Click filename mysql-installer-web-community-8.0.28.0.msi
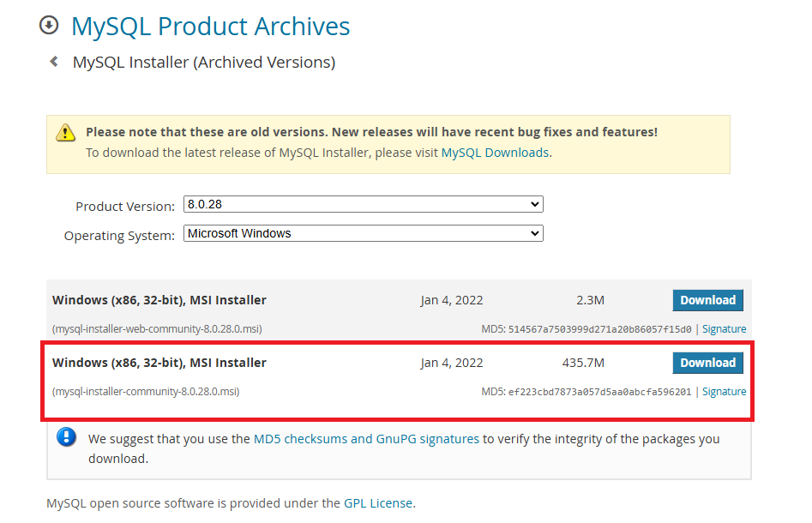812x523 pixels. tap(157, 329)
